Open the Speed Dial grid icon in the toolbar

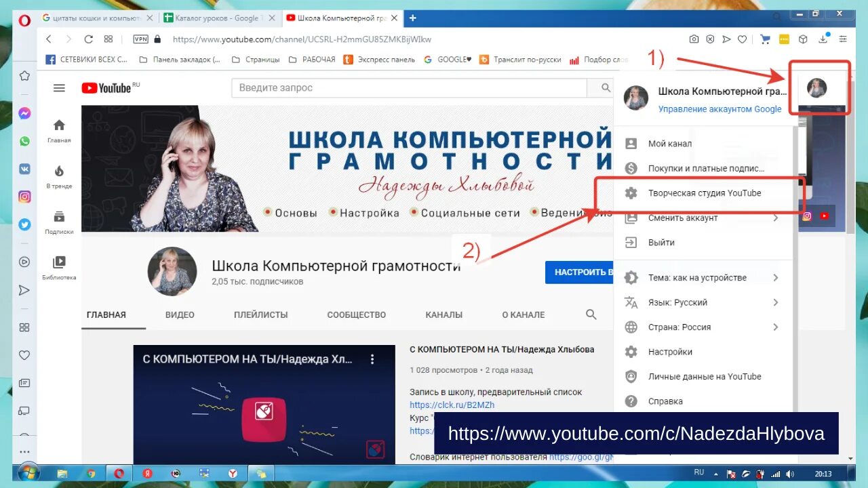[108, 39]
